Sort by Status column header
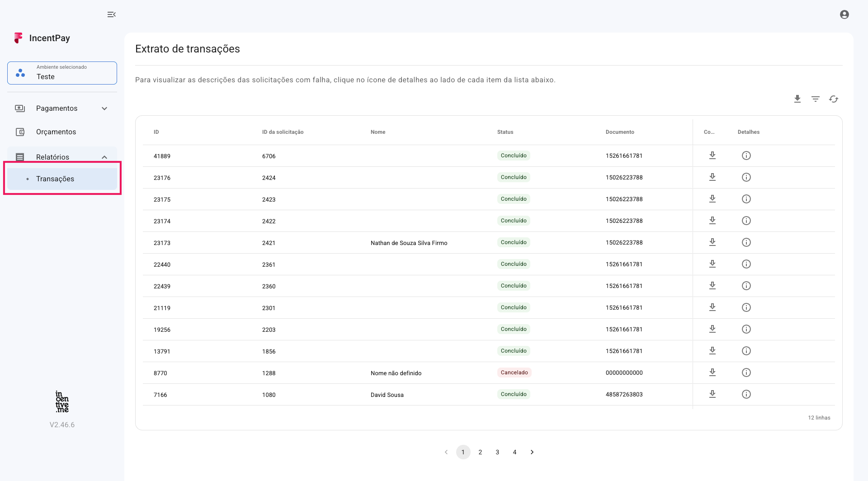The width and height of the screenshot is (868, 481). coord(505,132)
